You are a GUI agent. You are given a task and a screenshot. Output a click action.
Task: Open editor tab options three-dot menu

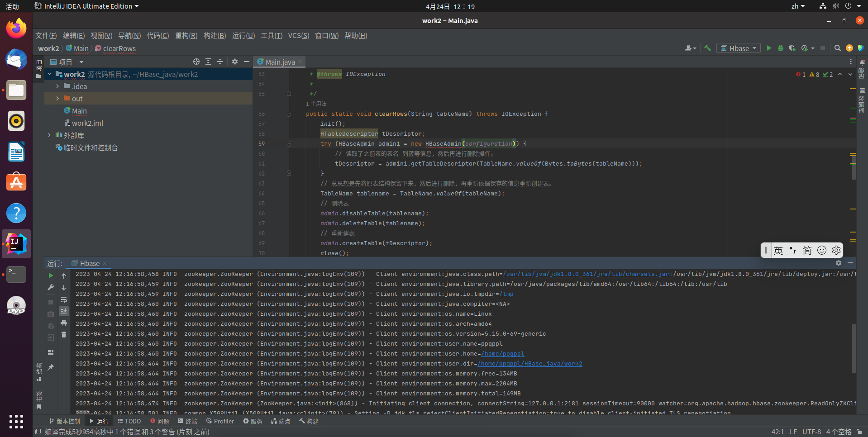(851, 62)
